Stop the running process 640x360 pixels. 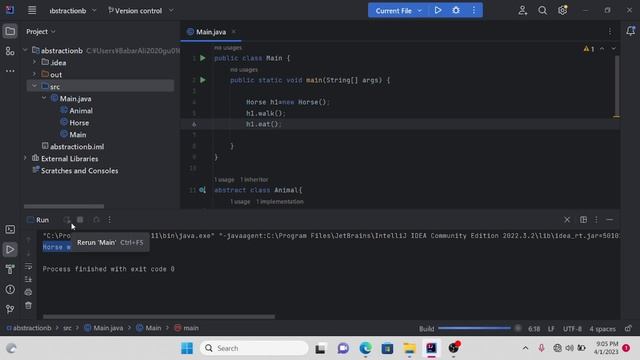tap(80, 220)
